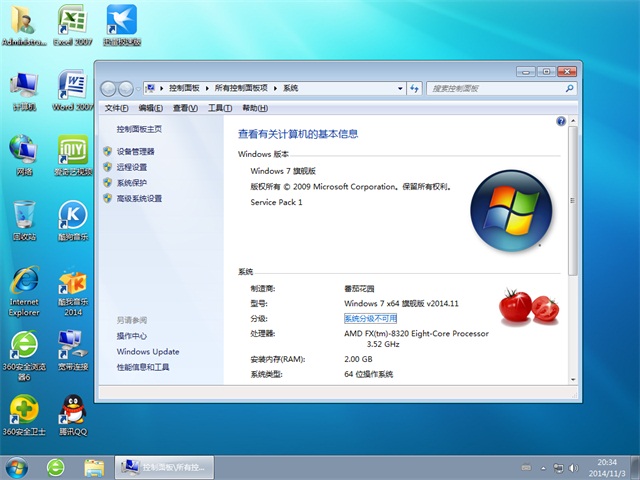Open 操作中心 link

pos(132,336)
